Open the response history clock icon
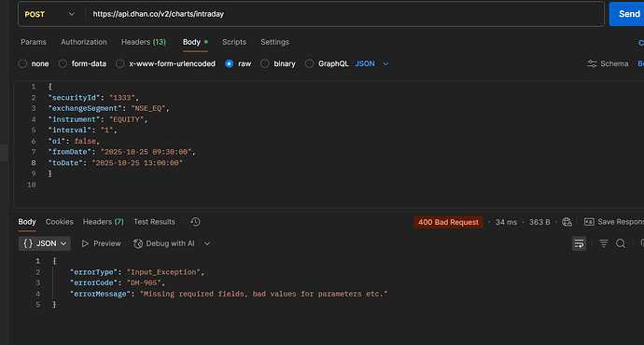Image resolution: width=644 pixels, height=345 pixels. [x=195, y=222]
